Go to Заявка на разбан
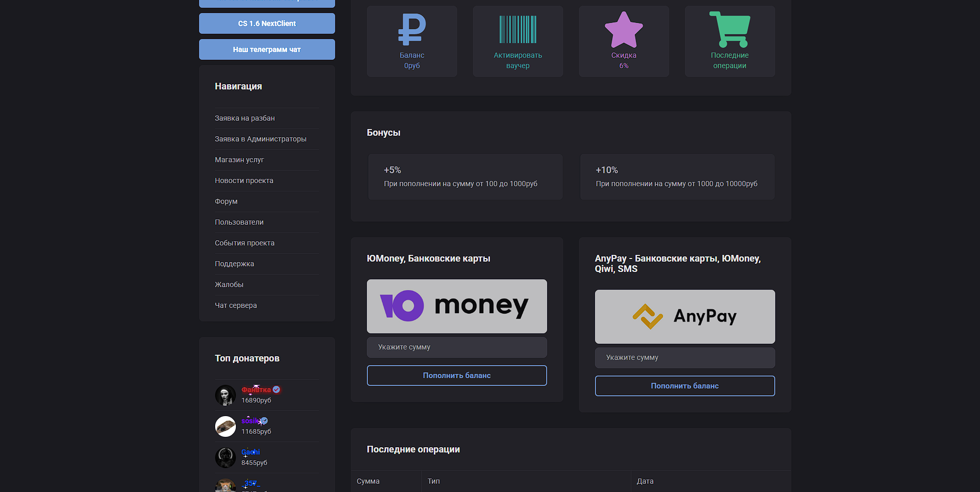 245,119
